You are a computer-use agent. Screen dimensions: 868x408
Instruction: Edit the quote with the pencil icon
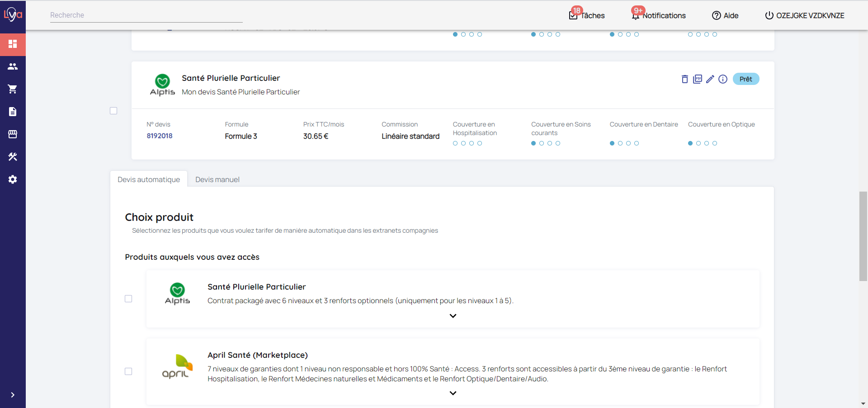[710, 79]
